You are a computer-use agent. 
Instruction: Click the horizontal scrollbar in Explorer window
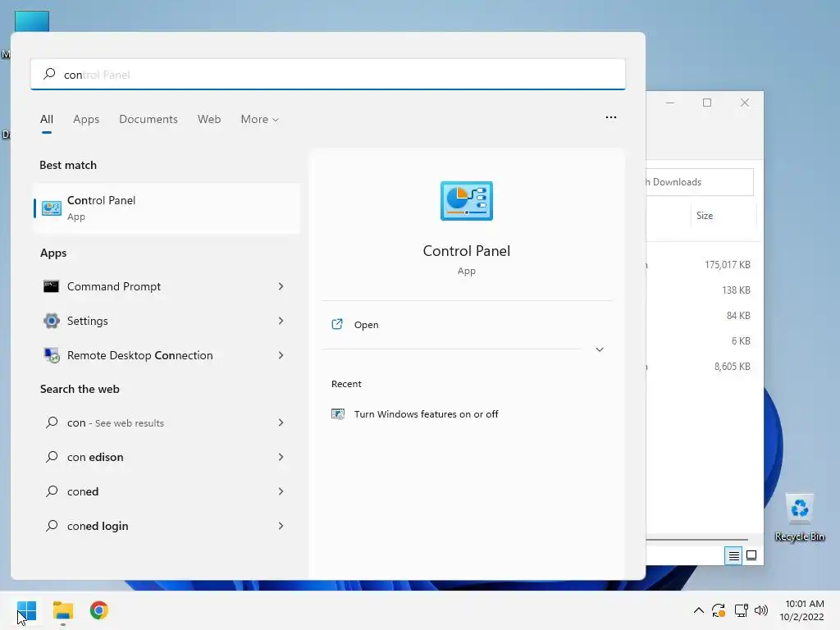[697, 540]
